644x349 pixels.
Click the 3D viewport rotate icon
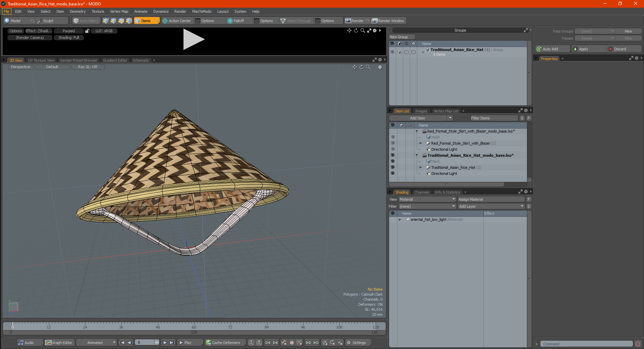[361, 67]
